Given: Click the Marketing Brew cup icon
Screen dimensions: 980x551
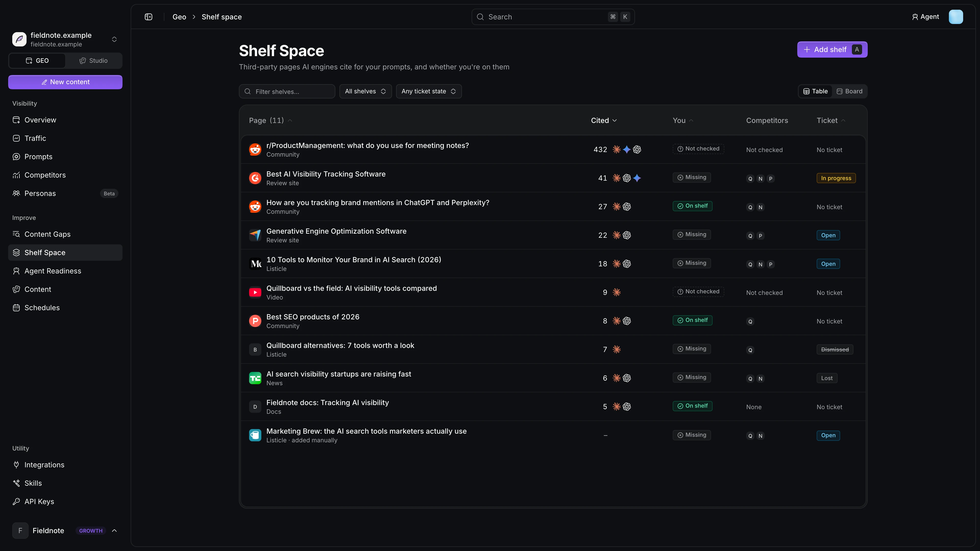Looking at the screenshot, I should (x=255, y=435).
